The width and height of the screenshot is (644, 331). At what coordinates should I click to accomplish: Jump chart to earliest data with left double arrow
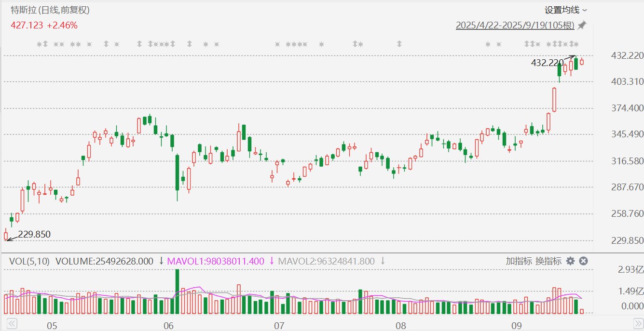(x=12, y=323)
